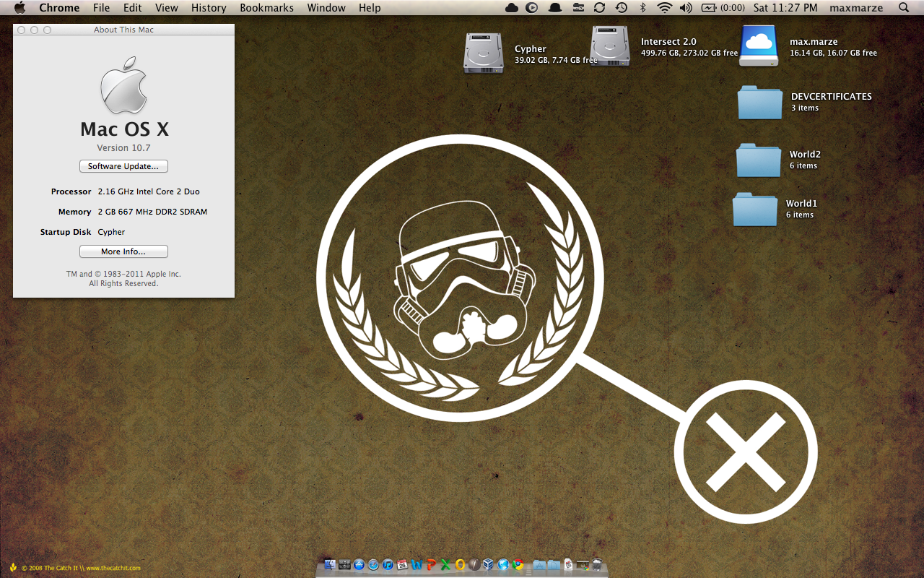924x578 pixels.
Task: Open the Apple menu
Action: coord(19,8)
